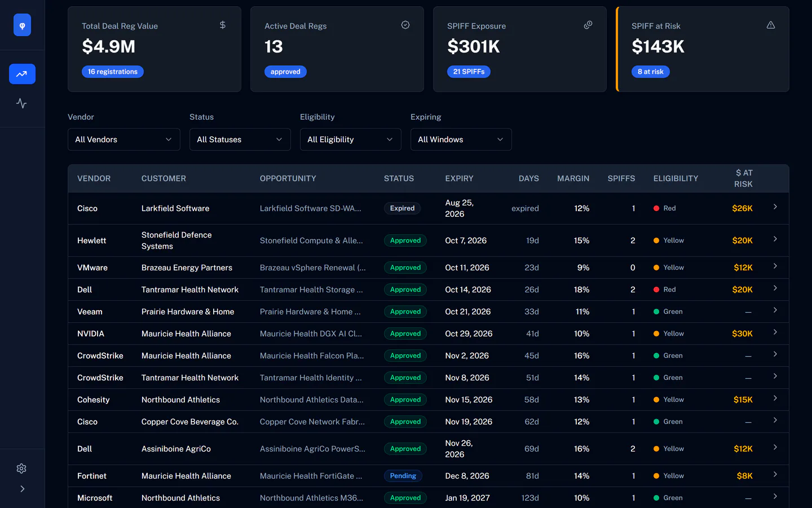The width and height of the screenshot is (812, 508).
Task: Click the 16 registrations badge
Action: (x=113, y=72)
